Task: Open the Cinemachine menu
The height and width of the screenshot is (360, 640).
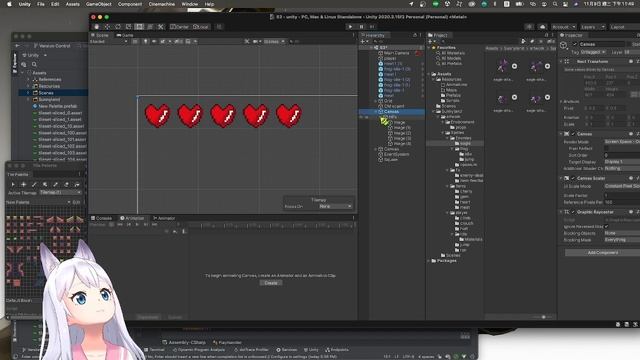Action: point(162,4)
